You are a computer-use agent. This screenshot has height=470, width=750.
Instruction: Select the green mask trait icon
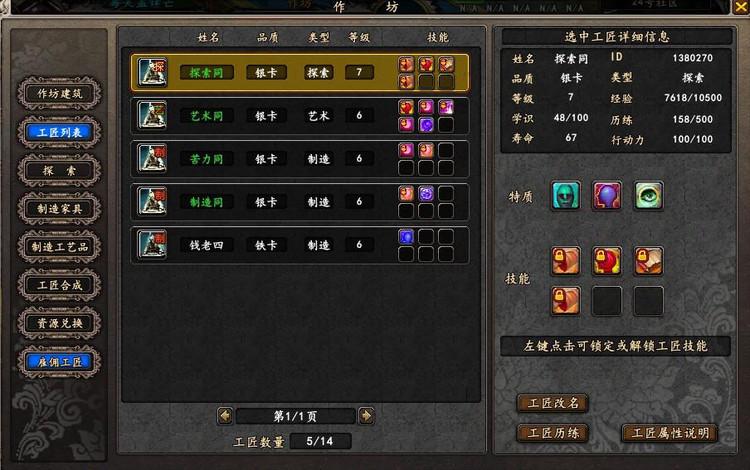[566, 196]
